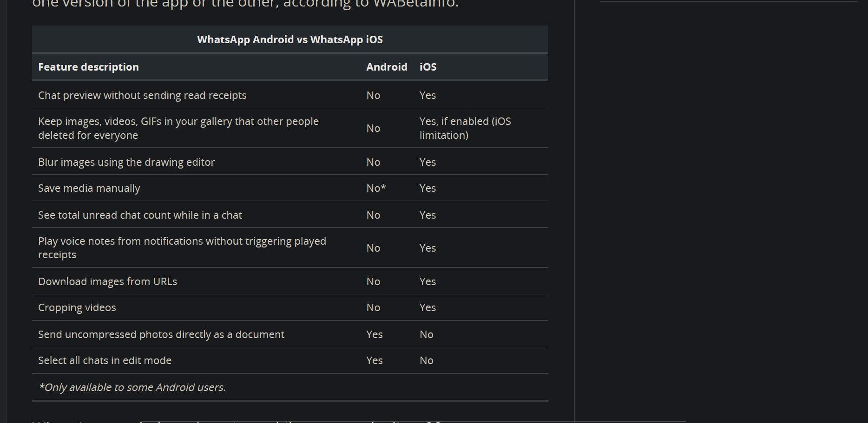The height and width of the screenshot is (423, 868).
Task: Click the 'Feature description' column header
Action: 88,67
